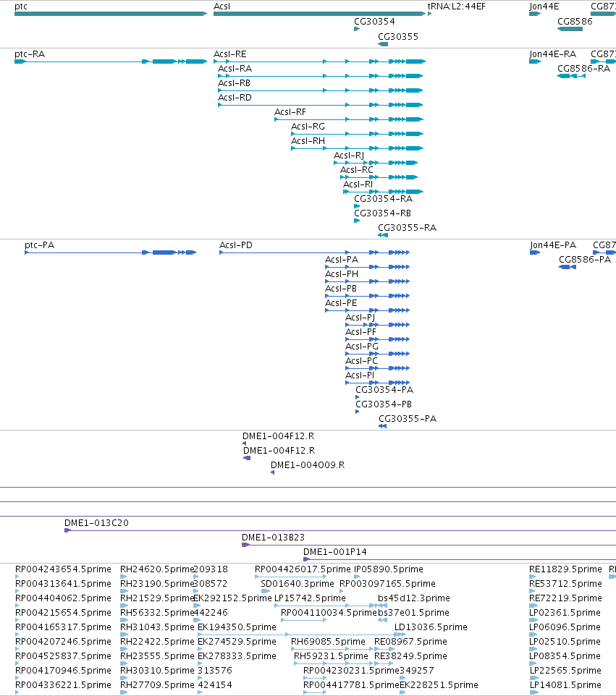Select the Acsl-RA transcript label
The image size is (616, 696).
[235, 68]
